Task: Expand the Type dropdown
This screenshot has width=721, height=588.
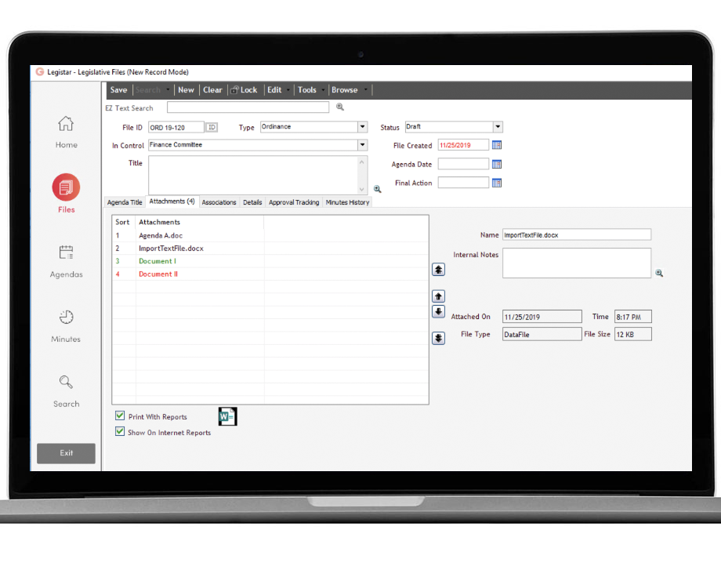Action: pyautogui.click(x=362, y=127)
